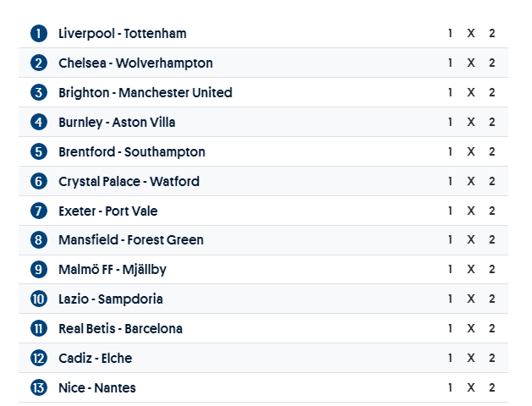The width and height of the screenshot is (532, 406).
Task: Select 1 for Burnley - Aston Villa
Action: pyautogui.click(x=451, y=123)
